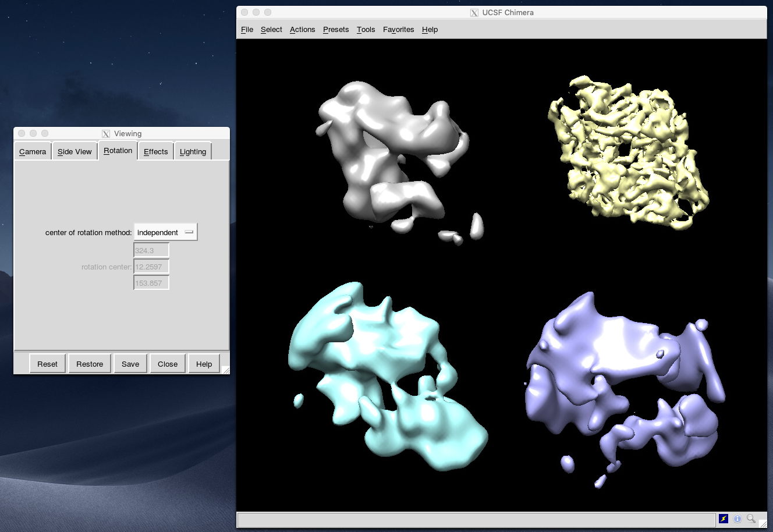Image resolution: width=773 pixels, height=532 pixels.
Task: Click rotation center field showing 12.2597
Action: (x=151, y=267)
